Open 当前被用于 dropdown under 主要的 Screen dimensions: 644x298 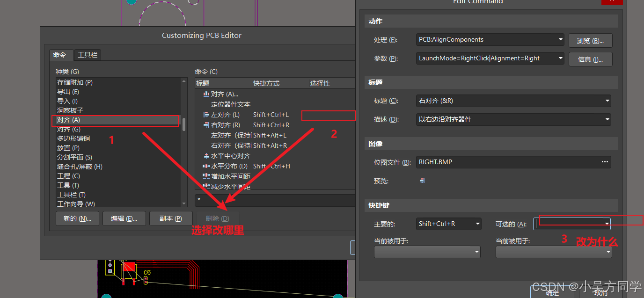pyautogui.click(x=477, y=252)
